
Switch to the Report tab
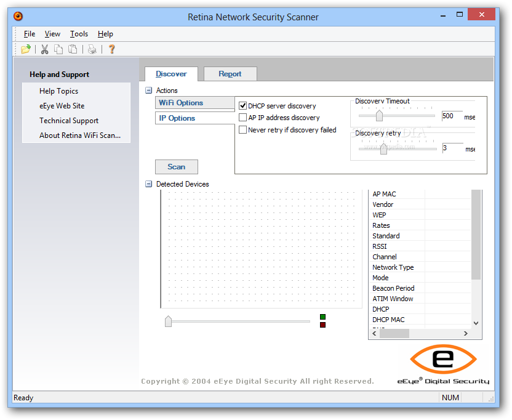230,74
